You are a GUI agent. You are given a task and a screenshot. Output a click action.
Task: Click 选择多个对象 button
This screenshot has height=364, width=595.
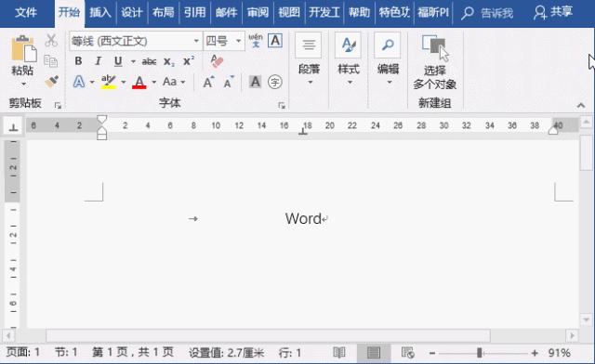435,62
